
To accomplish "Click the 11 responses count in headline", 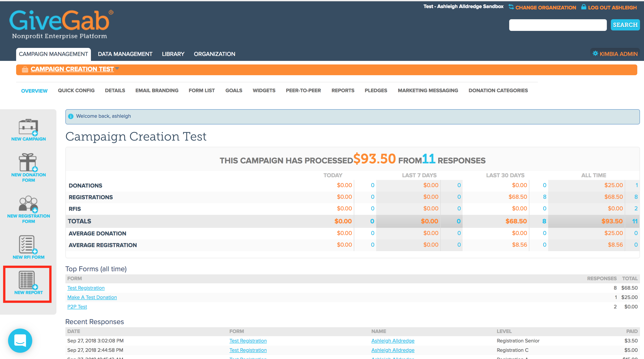I will click(x=429, y=159).
